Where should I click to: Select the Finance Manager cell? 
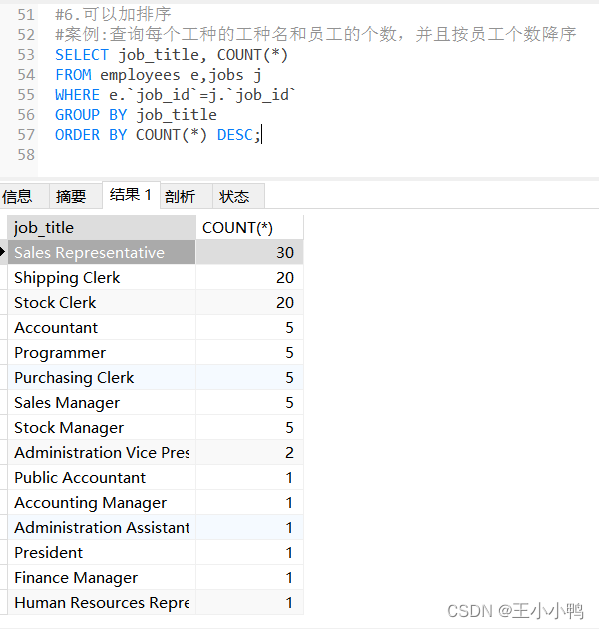click(x=102, y=578)
